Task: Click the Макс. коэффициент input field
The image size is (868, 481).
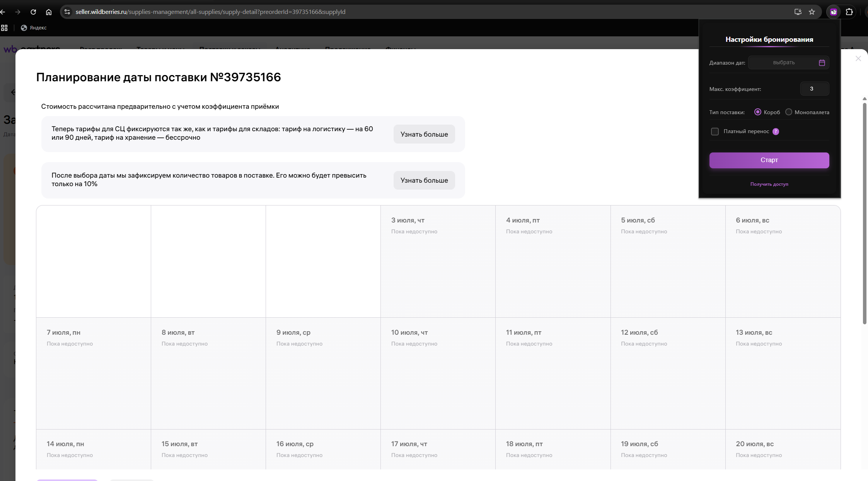Action: 814,89
